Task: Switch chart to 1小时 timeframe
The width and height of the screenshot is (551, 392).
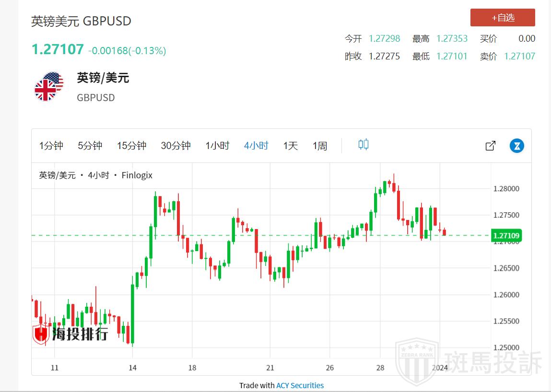Action: click(217, 146)
